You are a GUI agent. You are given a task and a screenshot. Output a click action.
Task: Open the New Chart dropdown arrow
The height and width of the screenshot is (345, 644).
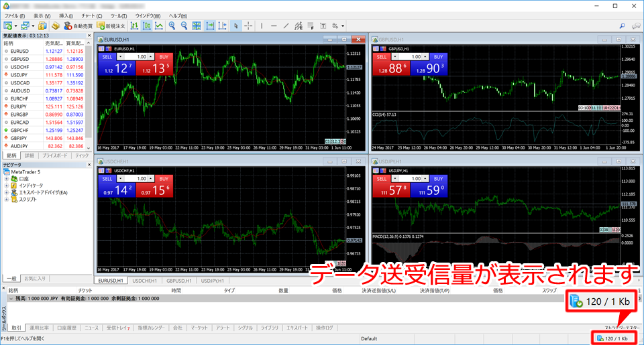15,26
